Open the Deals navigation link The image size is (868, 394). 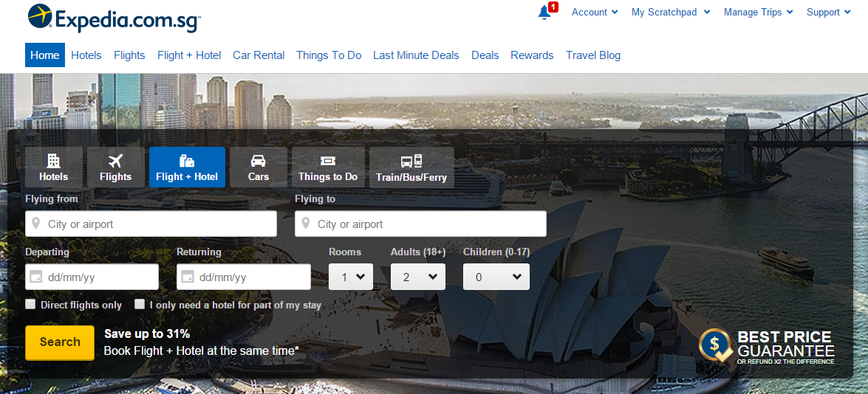485,55
